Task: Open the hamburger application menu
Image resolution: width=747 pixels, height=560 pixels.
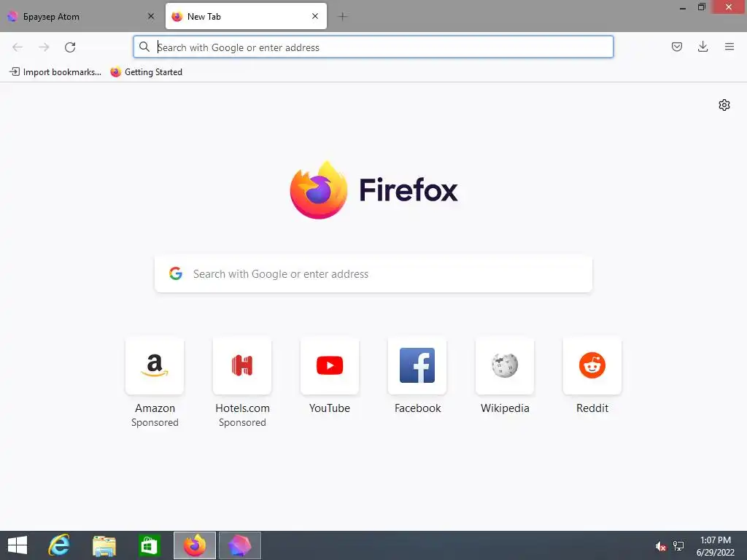Action: tap(729, 47)
